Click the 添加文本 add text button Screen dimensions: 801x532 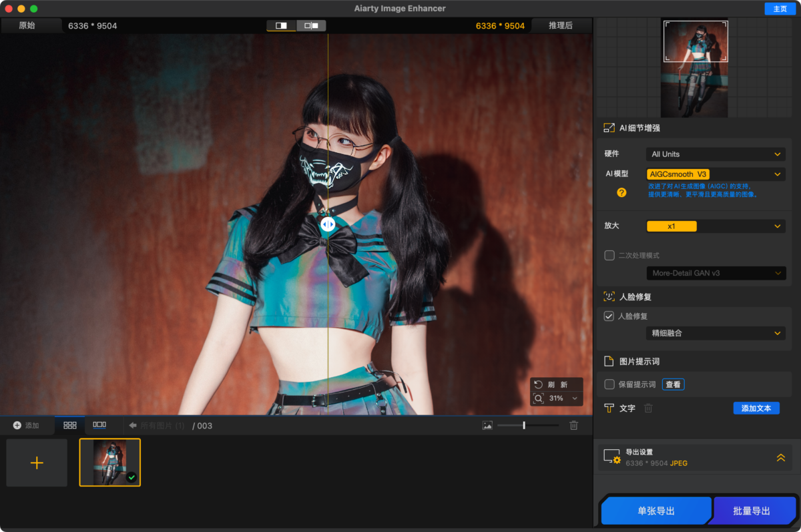tap(756, 408)
